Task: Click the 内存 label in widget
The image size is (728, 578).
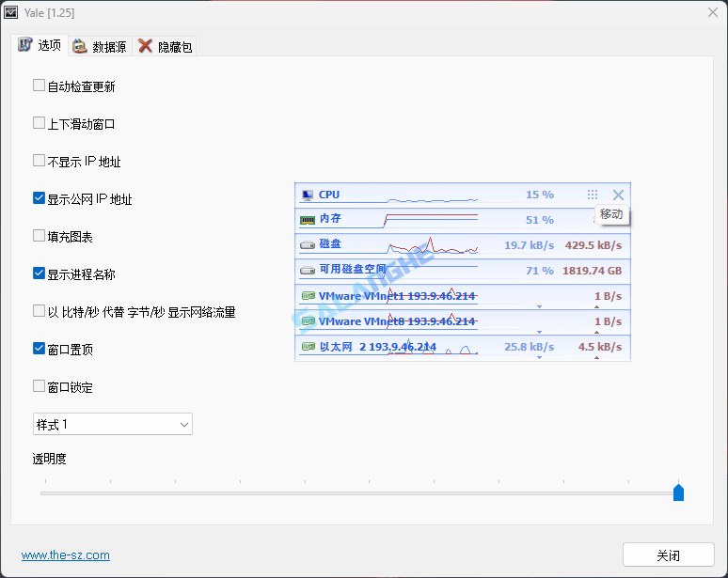Action: [x=330, y=218]
